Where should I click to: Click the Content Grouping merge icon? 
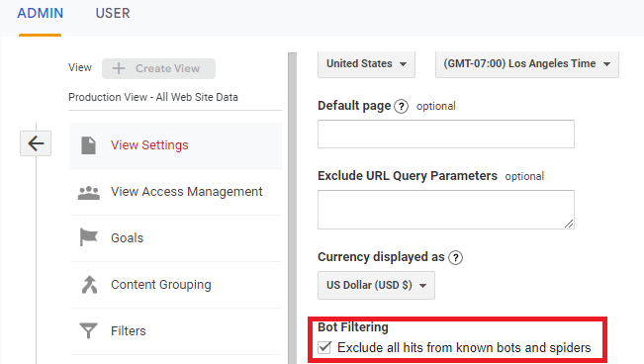pos(89,284)
